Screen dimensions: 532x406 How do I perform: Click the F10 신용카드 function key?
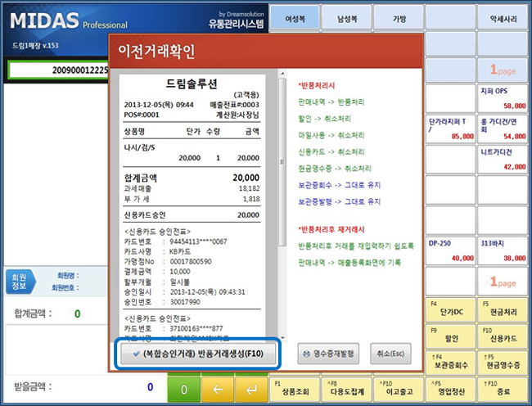[x=503, y=336]
